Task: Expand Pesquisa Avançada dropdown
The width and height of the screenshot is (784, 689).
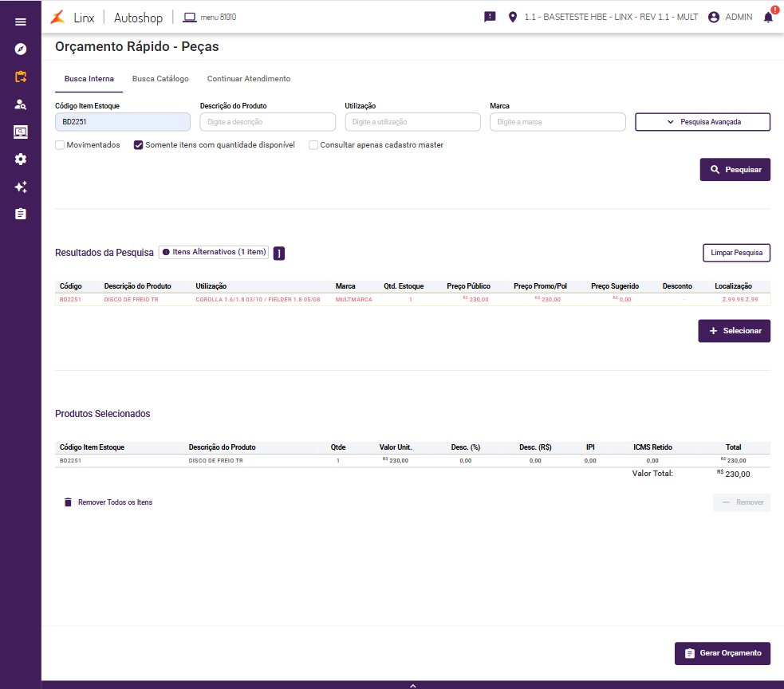Action: tap(703, 122)
